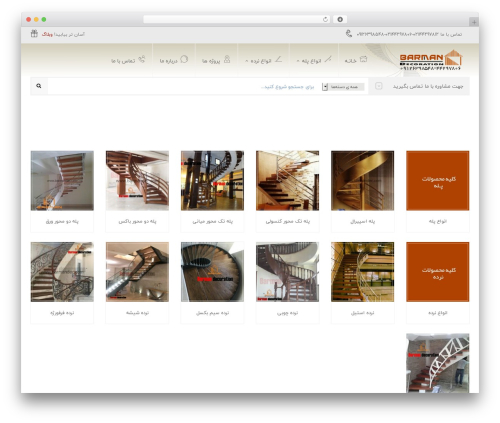Screen dimensions: 500x423
Task: Open the تماس با ما menu label
Action: (123, 61)
